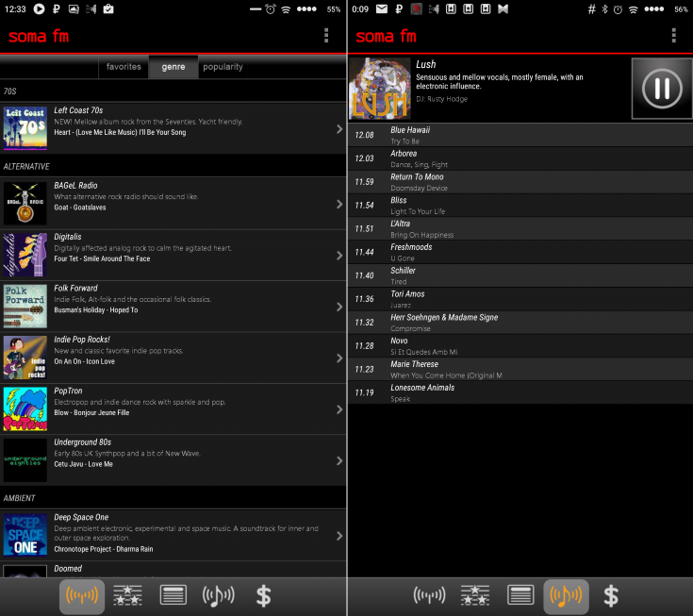Tap BAGeL Radio station artwork

tap(25, 204)
